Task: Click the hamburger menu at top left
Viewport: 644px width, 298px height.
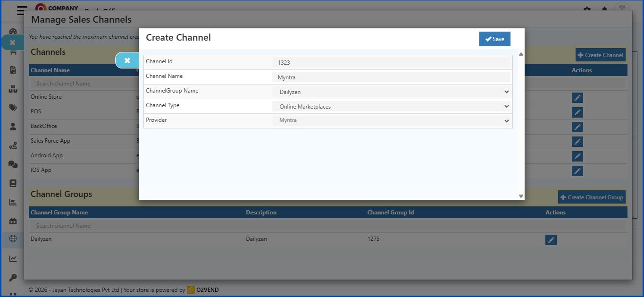Action: 21,10
